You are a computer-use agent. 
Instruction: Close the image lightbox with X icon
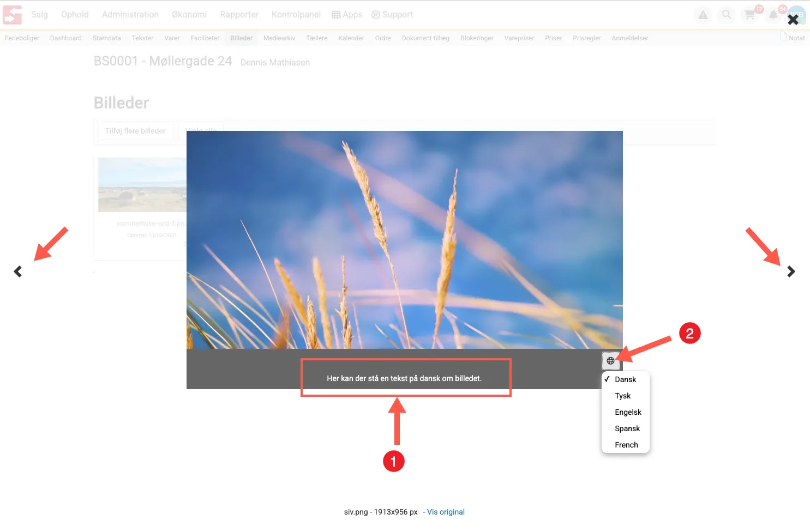click(793, 20)
